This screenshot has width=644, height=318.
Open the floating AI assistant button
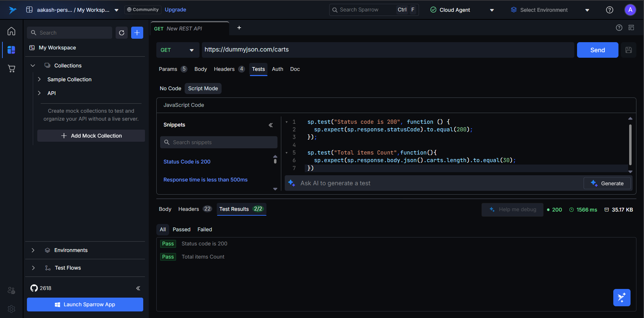[x=622, y=298]
